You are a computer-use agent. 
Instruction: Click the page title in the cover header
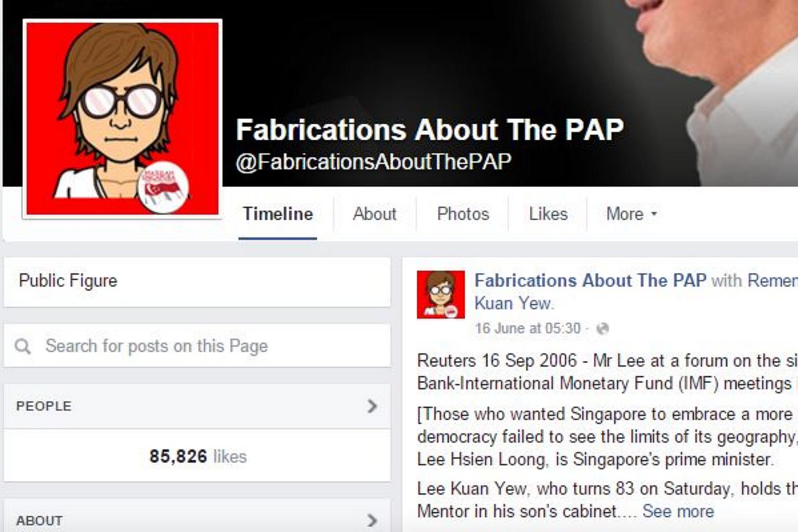coord(430,129)
